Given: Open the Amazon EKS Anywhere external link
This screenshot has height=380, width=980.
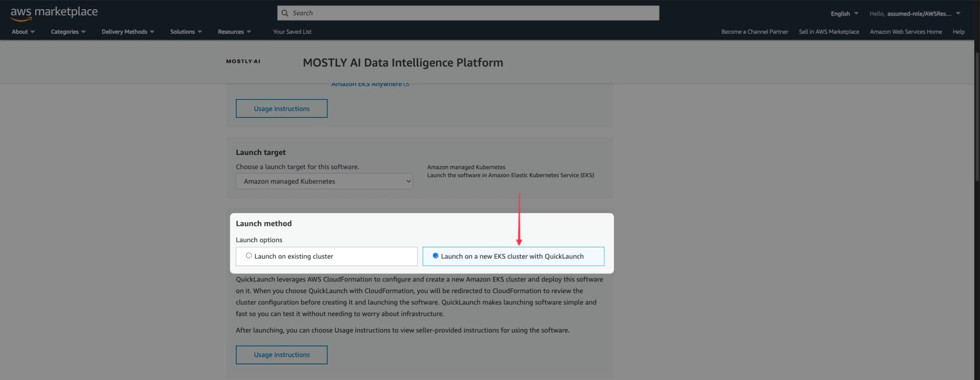Looking at the screenshot, I should click(370, 84).
